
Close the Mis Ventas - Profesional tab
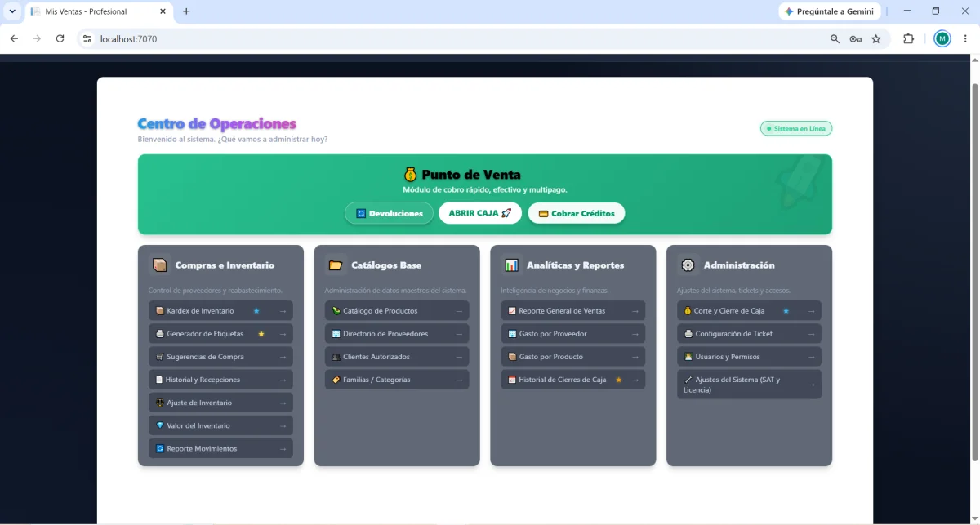coord(163,11)
